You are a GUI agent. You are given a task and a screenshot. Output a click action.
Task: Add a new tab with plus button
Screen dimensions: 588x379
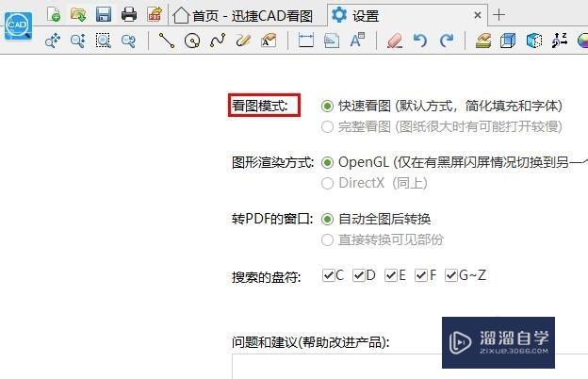(498, 15)
